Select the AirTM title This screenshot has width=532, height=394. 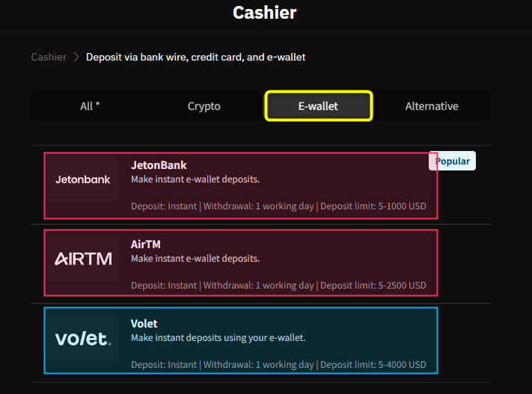coord(146,244)
